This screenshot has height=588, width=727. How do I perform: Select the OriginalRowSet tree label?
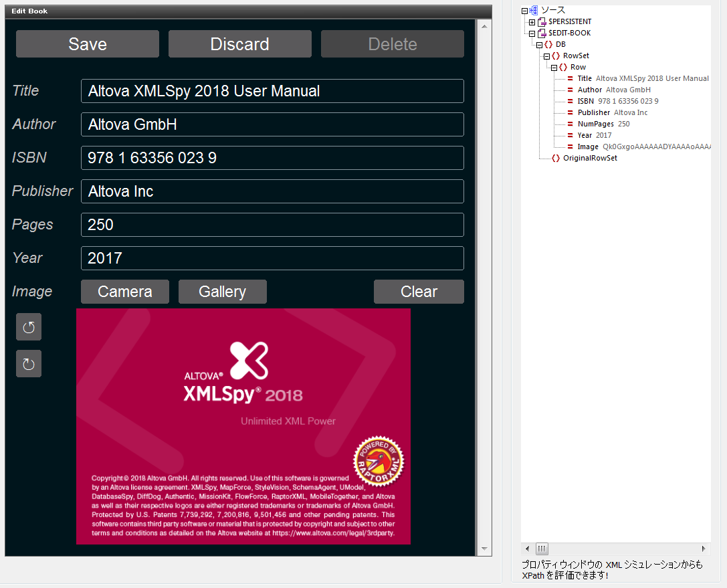(590, 158)
